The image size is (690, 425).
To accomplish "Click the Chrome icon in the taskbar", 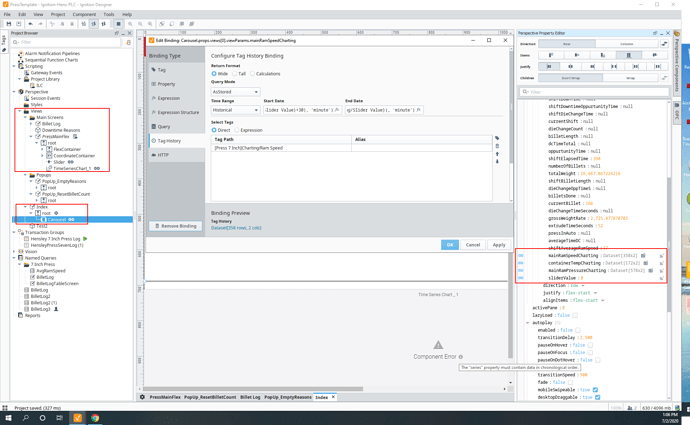I will 95,418.
